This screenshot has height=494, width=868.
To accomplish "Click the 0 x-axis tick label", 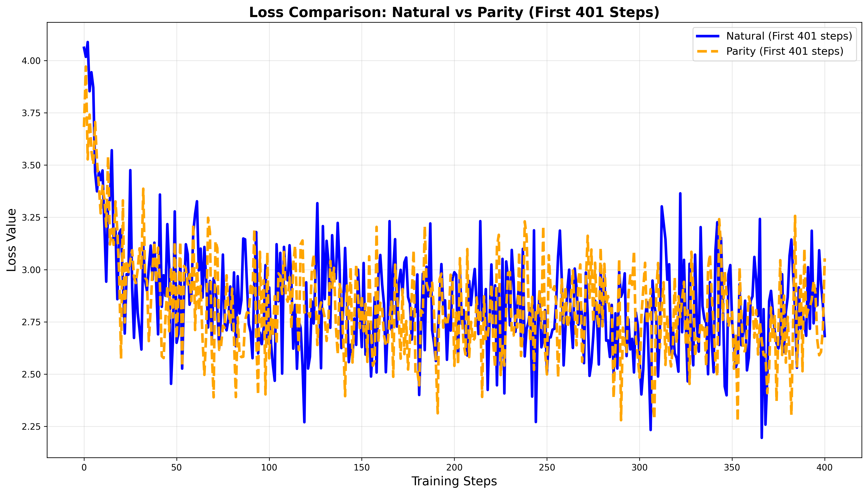I will coord(84,468).
